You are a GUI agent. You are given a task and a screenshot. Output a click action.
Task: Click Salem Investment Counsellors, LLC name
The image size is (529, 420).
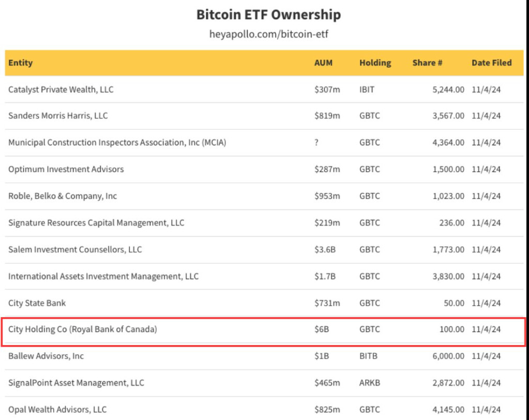tap(75, 249)
